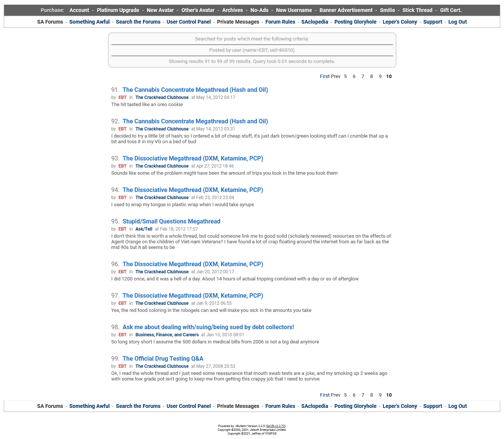Select page 7 in the top pagination

363,76
